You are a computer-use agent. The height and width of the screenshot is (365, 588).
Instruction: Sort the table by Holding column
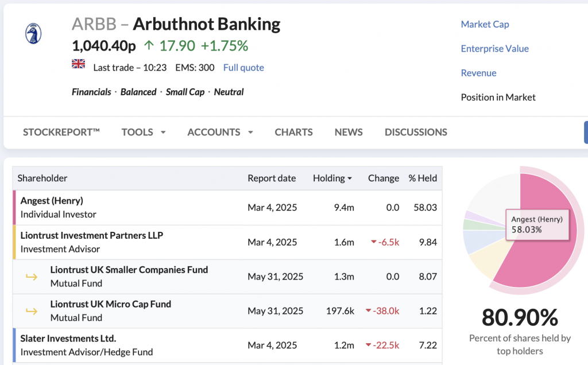332,178
